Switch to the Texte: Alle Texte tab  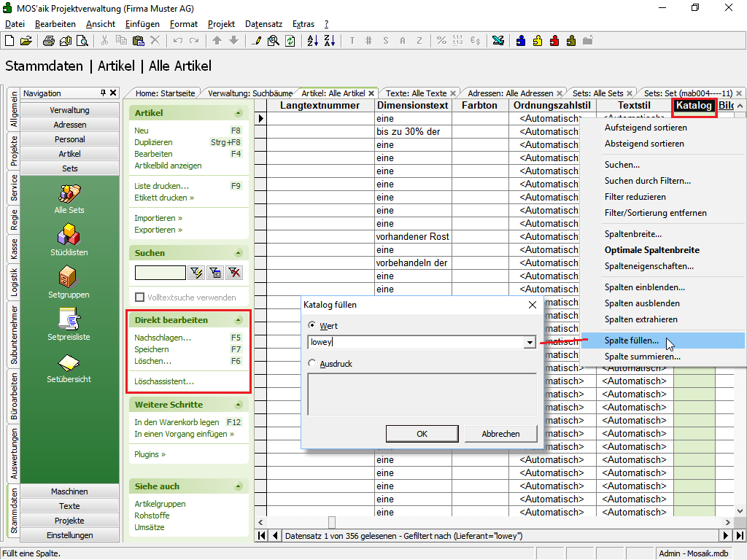tap(416, 93)
